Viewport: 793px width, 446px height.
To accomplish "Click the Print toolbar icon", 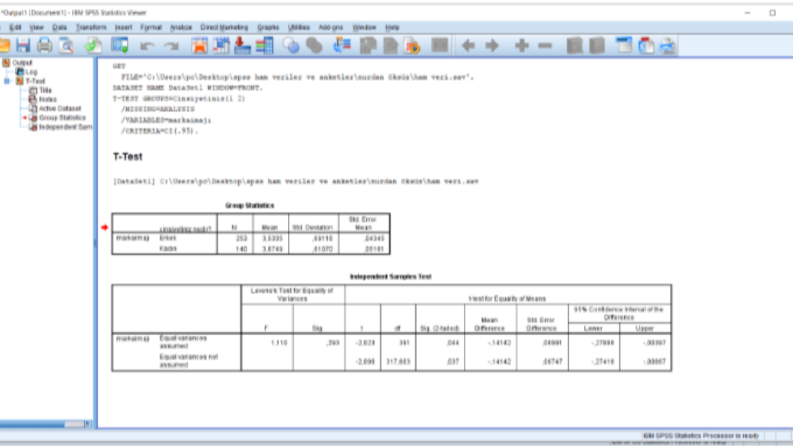I will tap(45, 46).
